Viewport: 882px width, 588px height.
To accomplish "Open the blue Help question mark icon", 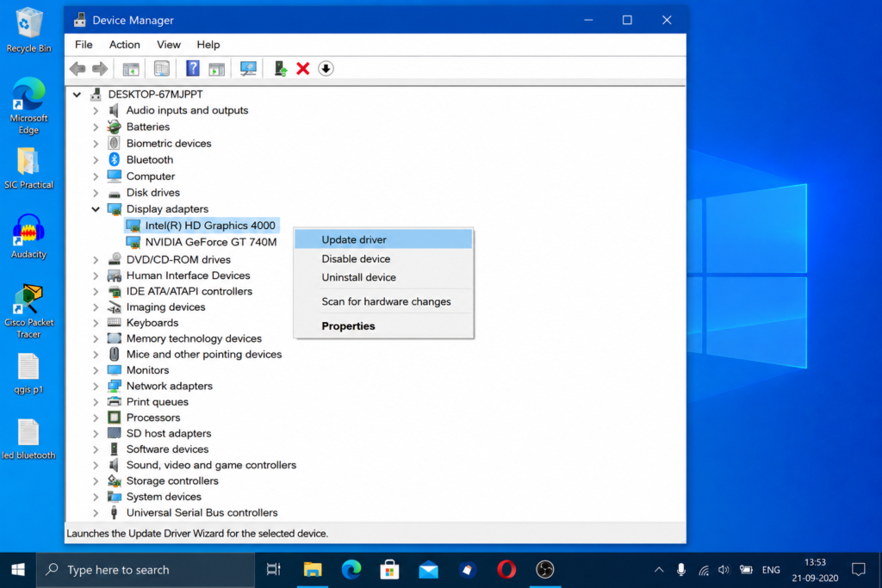I will click(192, 69).
